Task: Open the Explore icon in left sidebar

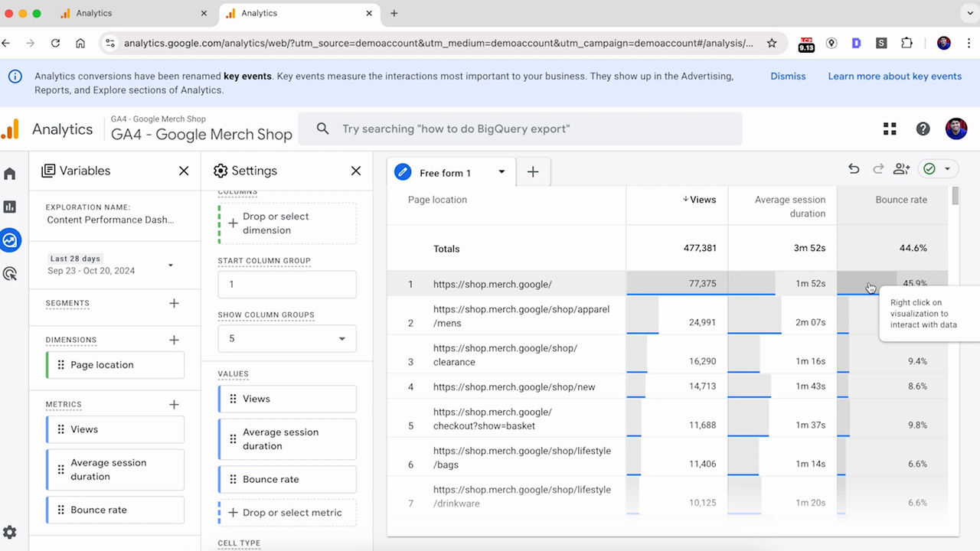Action: 10,240
